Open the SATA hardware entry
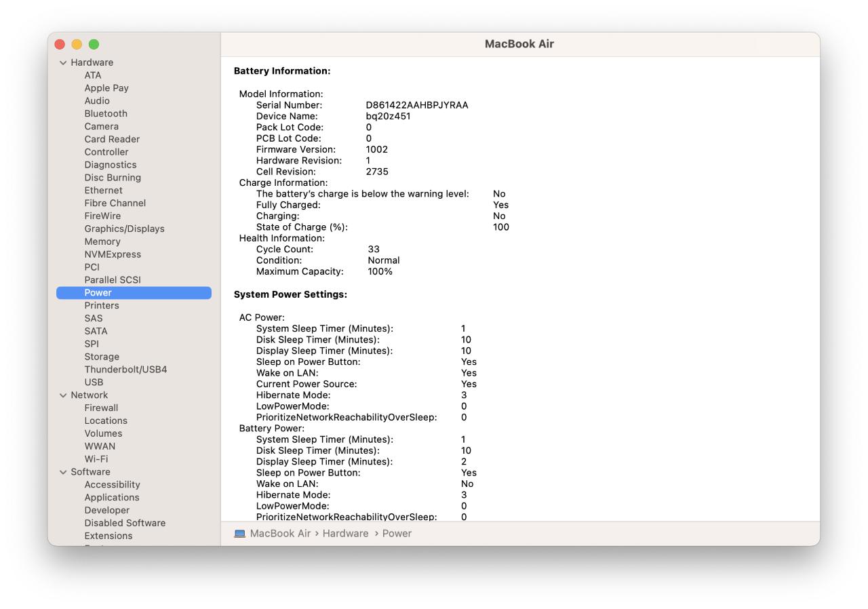The height and width of the screenshot is (609, 868). coord(96,332)
